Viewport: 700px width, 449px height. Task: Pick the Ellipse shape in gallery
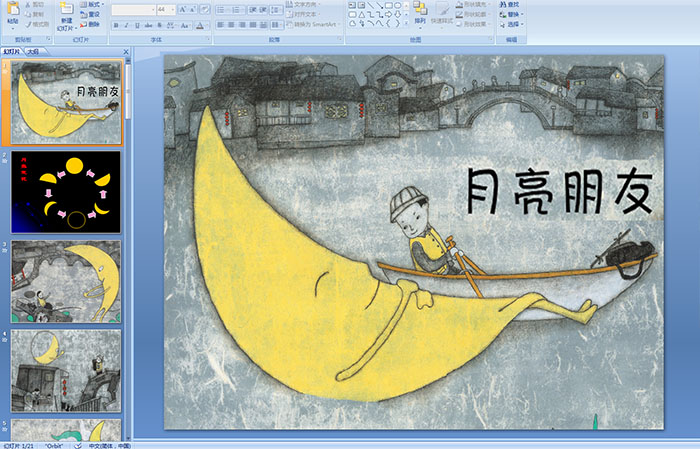click(397, 5)
